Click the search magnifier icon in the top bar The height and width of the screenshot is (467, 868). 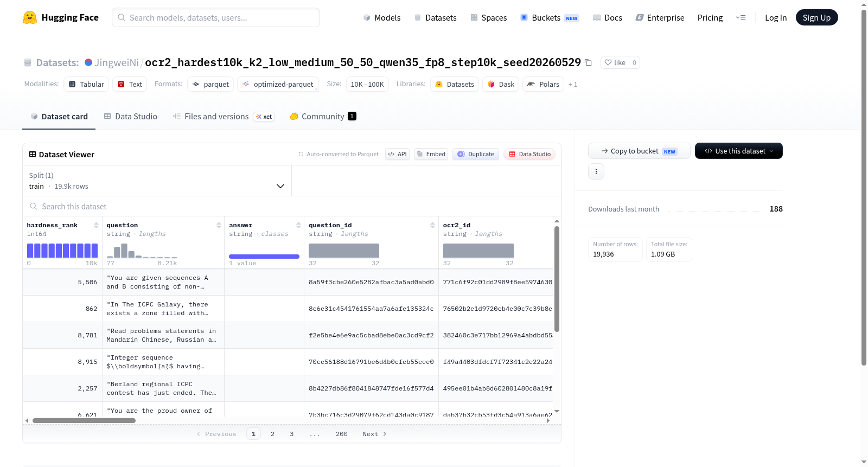point(122,17)
